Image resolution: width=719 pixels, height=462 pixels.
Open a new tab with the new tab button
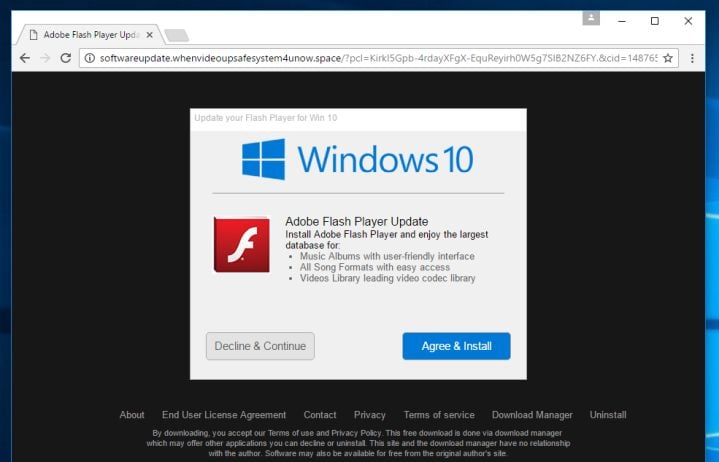pyautogui.click(x=177, y=35)
